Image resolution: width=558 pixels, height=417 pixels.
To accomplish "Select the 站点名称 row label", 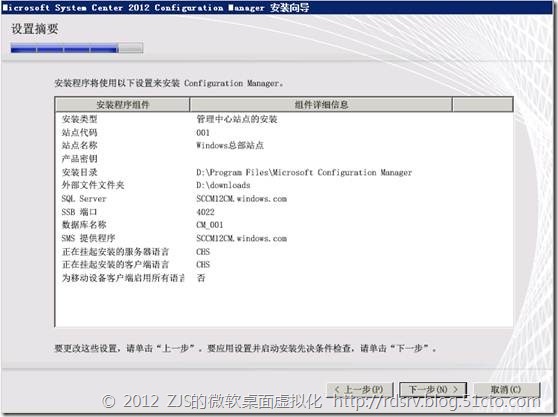I will (79, 145).
